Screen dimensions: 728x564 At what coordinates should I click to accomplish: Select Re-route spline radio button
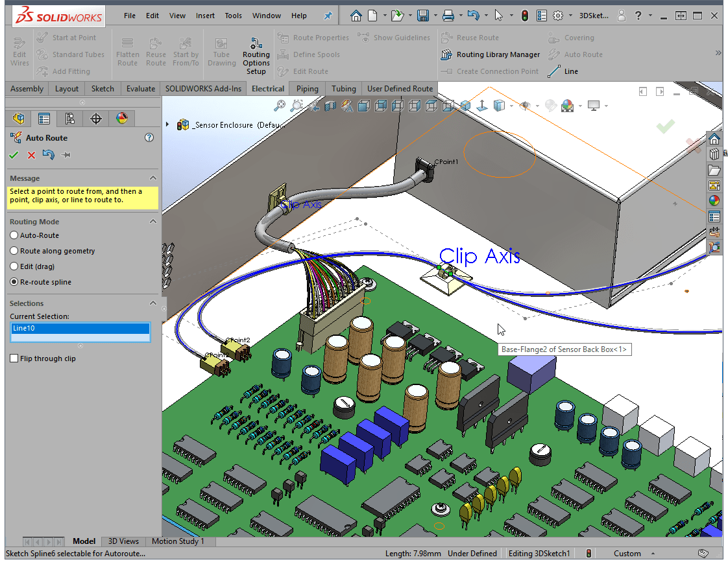point(14,282)
